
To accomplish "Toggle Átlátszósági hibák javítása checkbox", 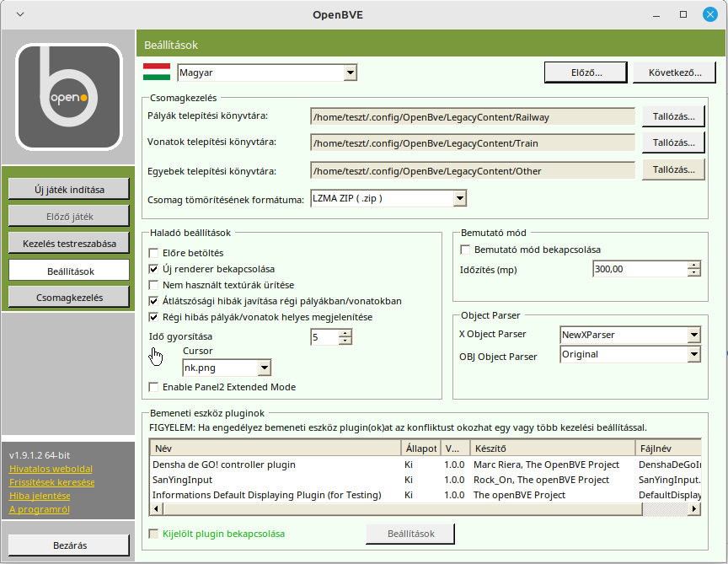I will coord(153,301).
